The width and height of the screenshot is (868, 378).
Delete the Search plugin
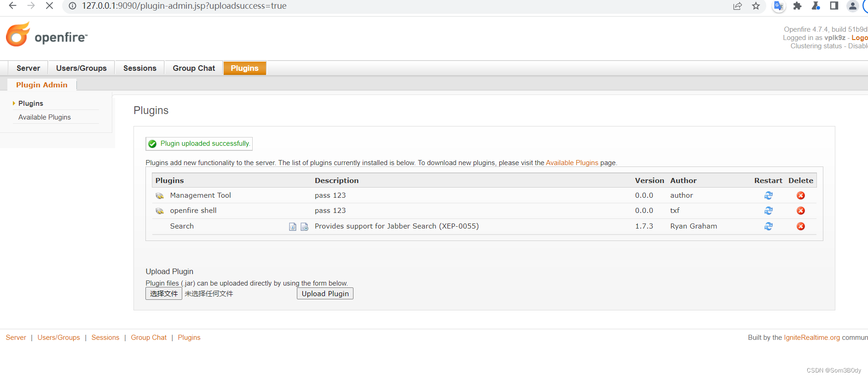click(x=801, y=226)
